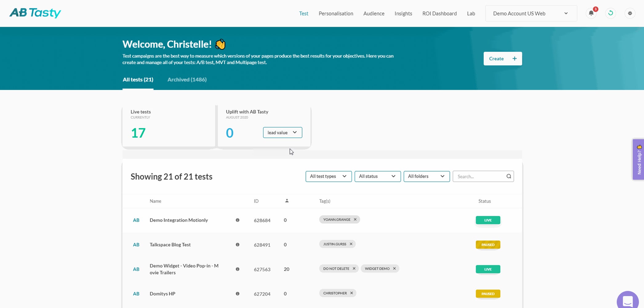Open the Insights menu
The width and height of the screenshot is (644, 308).
click(403, 14)
